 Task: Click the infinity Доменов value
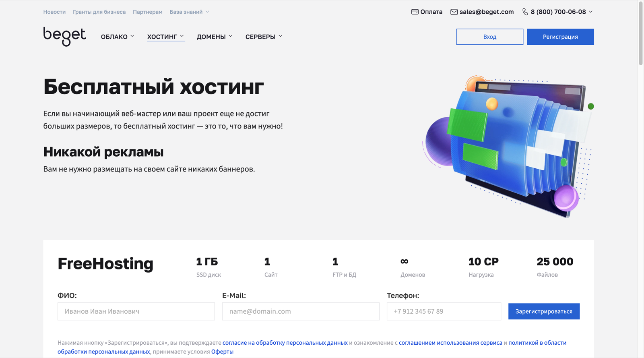tap(405, 262)
